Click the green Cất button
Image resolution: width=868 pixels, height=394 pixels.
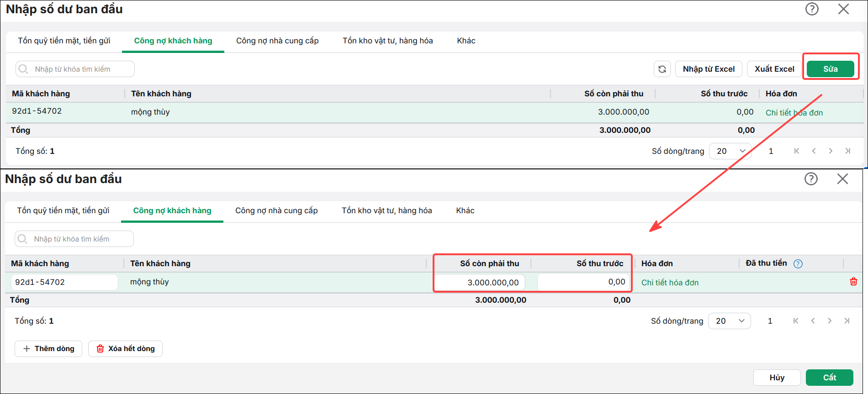click(x=830, y=378)
